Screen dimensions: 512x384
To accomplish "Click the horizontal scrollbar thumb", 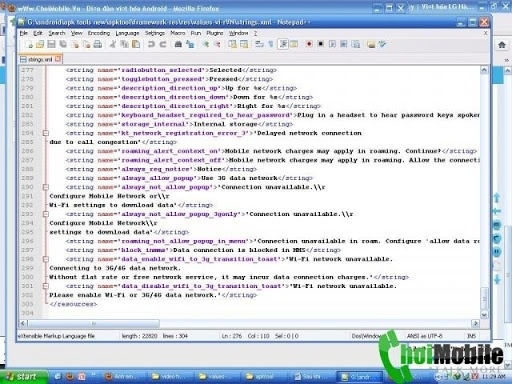I will pos(94,323).
